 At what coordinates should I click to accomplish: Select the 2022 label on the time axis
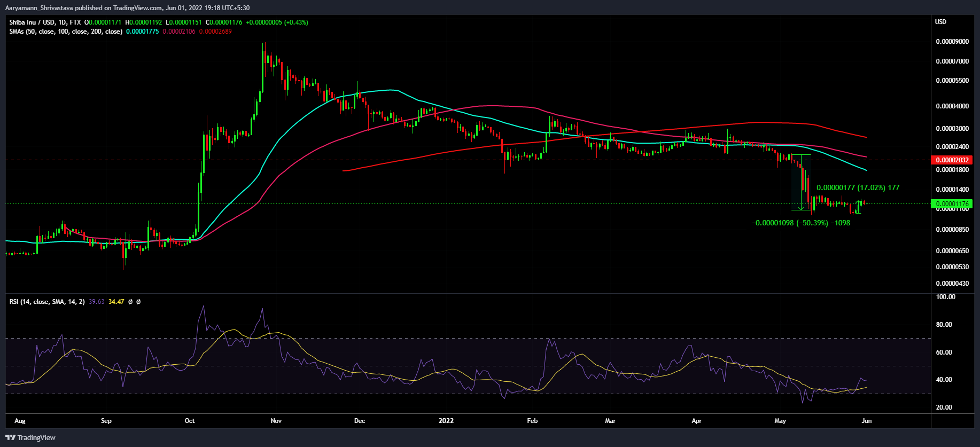446,421
